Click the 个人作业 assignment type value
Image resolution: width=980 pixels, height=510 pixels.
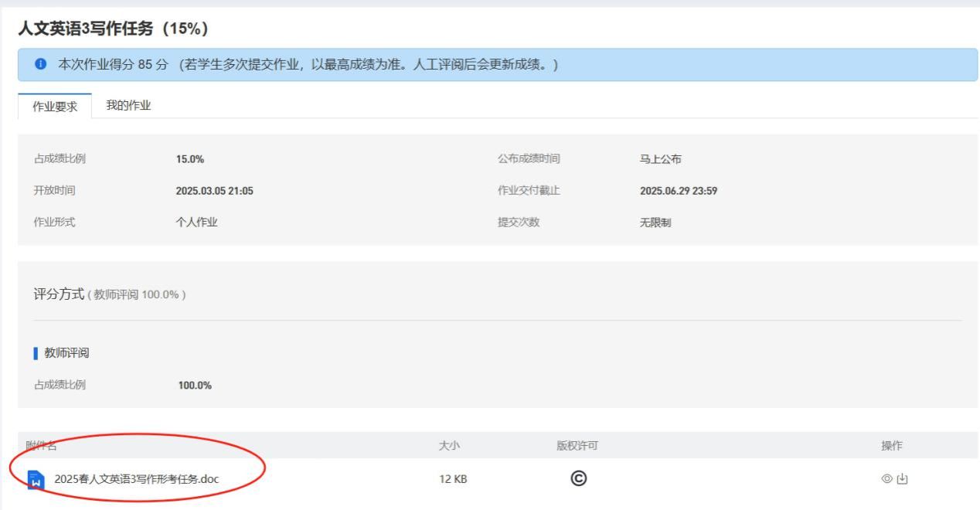click(197, 223)
